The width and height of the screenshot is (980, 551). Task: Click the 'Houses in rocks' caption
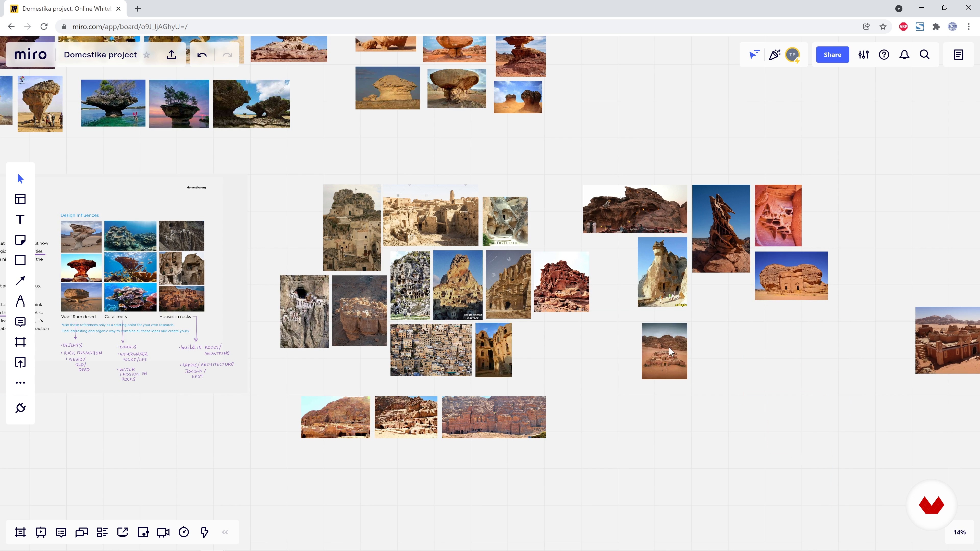pyautogui.click(x=175, y=316)
